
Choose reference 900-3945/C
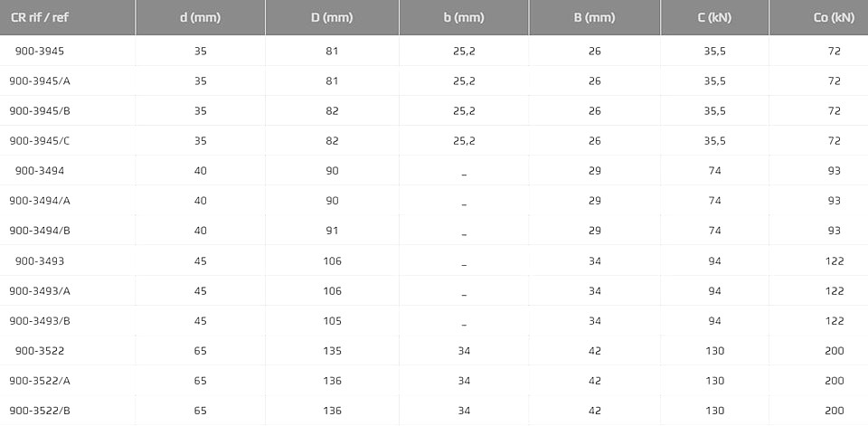point(40,141)
